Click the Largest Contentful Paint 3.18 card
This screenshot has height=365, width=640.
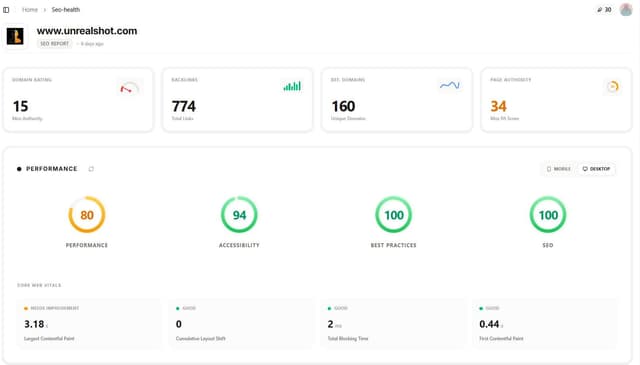pos(89,323)
